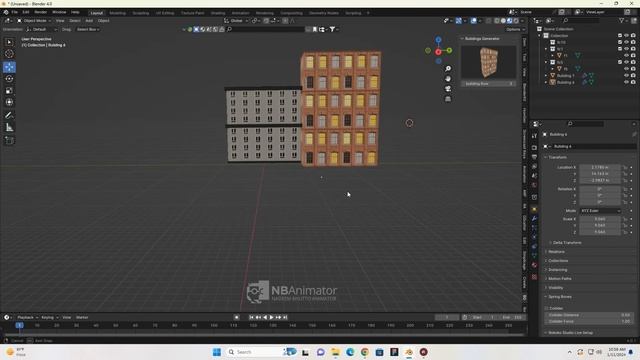Toggle lock on Scale X
This screenshot has width=640, height=360.
[625, 219]
